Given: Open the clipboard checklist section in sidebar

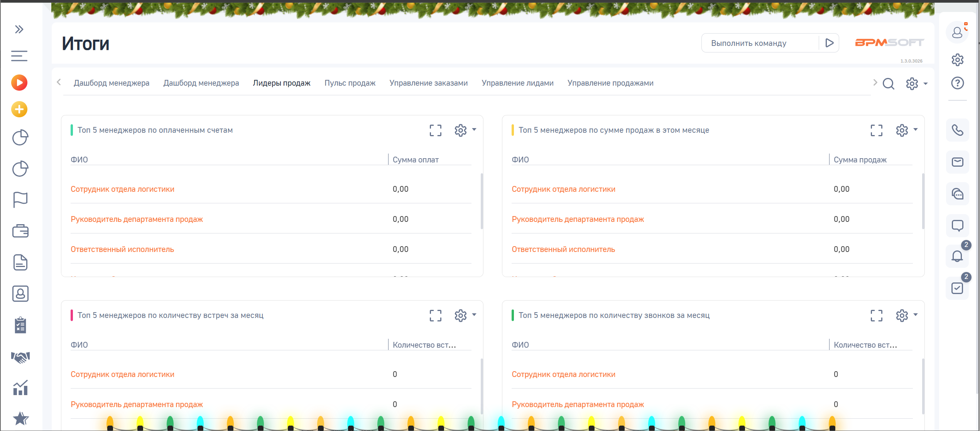Looking at the screenshot, I should [x=20, y=325].
